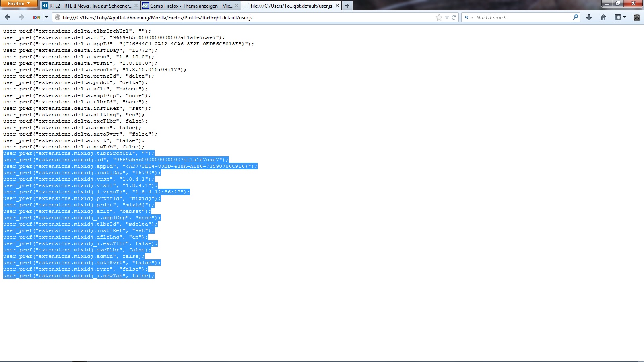Click the extensions.delta.tlbrSrchUrl line

[x=77, y=31]
